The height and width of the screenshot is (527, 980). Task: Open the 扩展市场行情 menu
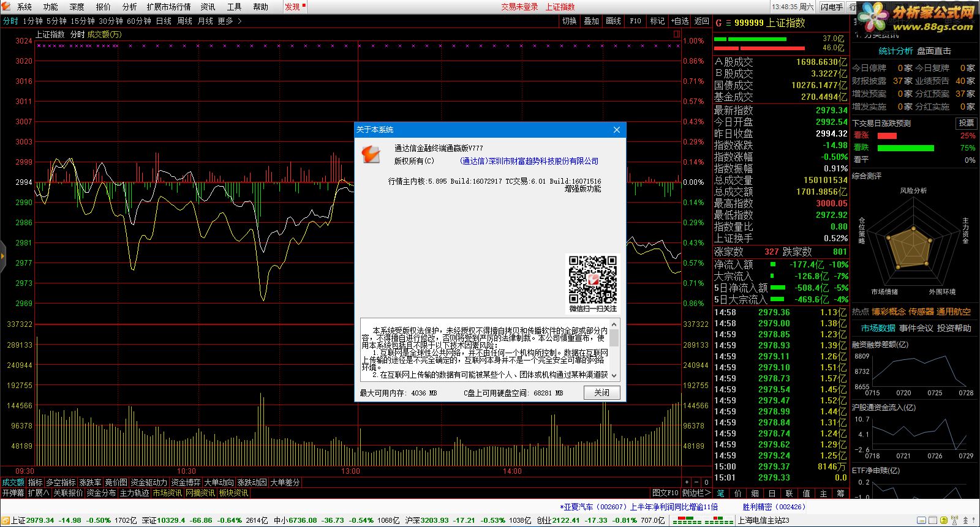pos(169,7)
